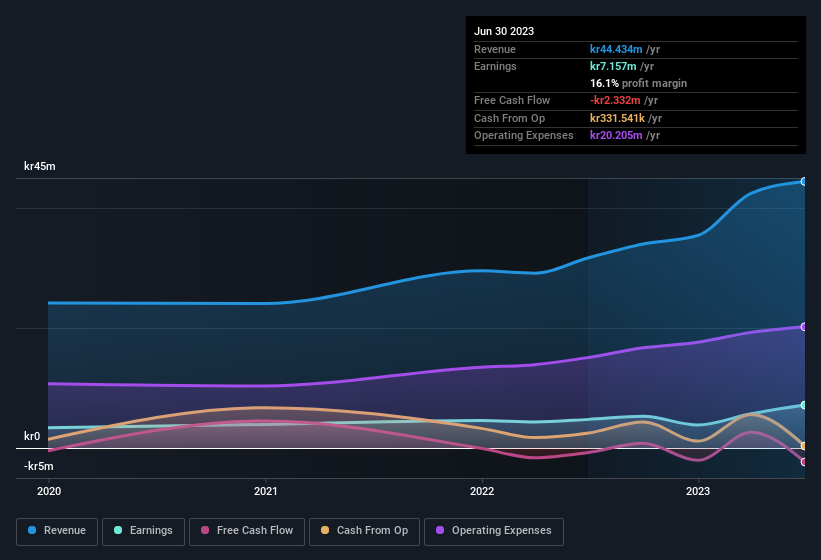Click the kr7.157m earnings value
Image resolution: width=821 pixels, height=560 pixels.
613,66
